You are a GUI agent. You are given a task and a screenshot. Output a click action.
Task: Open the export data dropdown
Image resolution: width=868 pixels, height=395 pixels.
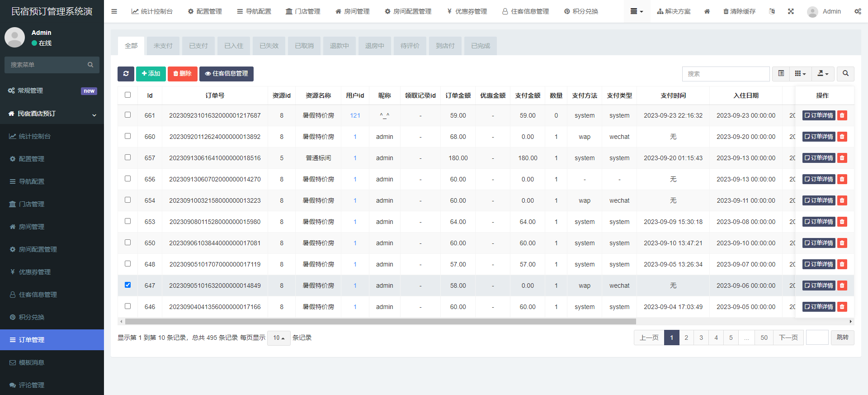coord(823,74)
